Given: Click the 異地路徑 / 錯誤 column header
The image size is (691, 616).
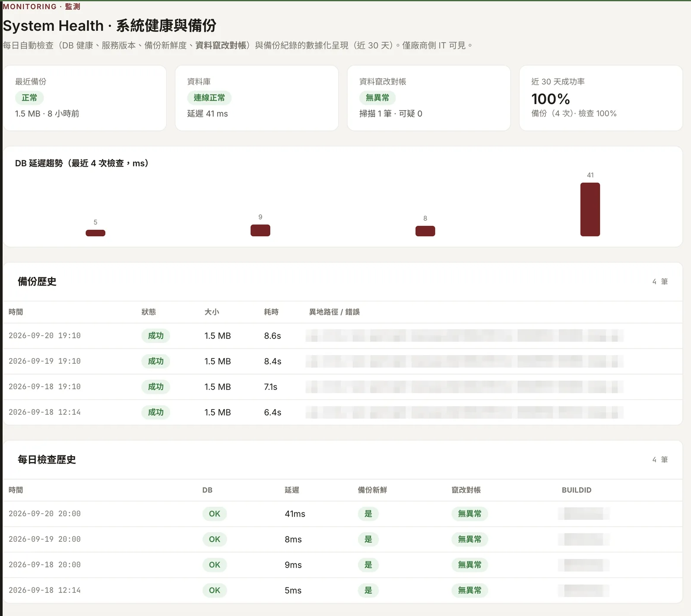Looking at the screenshot, I should pyautogui.click(x=334, y=312).
